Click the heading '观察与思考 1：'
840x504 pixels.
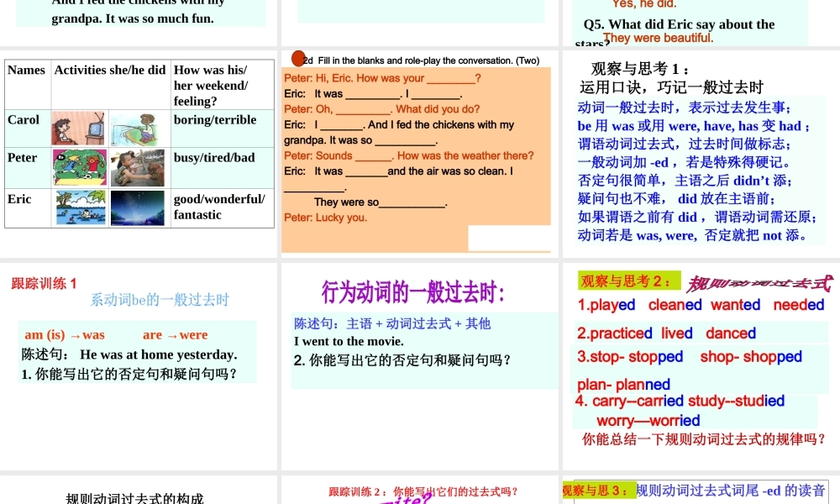point(640,69)
